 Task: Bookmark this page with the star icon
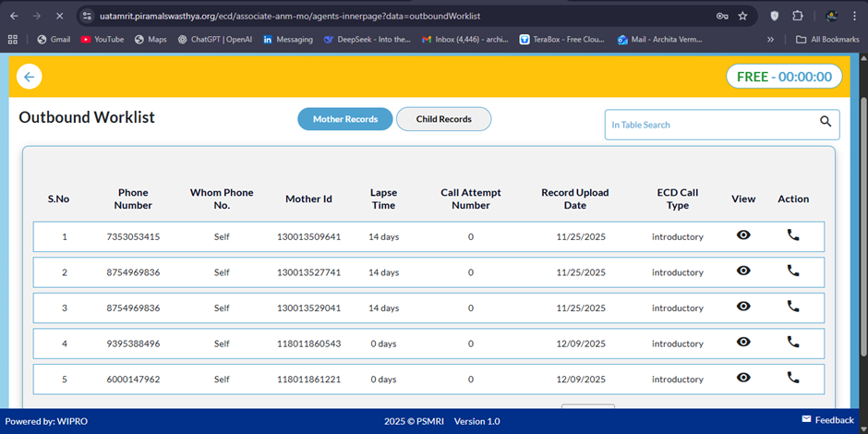tap(742, 16)
